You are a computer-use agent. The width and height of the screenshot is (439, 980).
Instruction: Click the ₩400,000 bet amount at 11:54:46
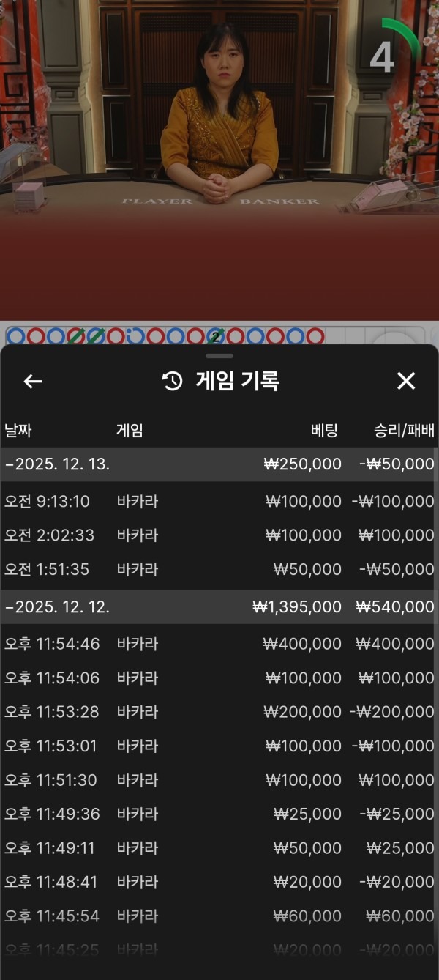pos(303,645)
